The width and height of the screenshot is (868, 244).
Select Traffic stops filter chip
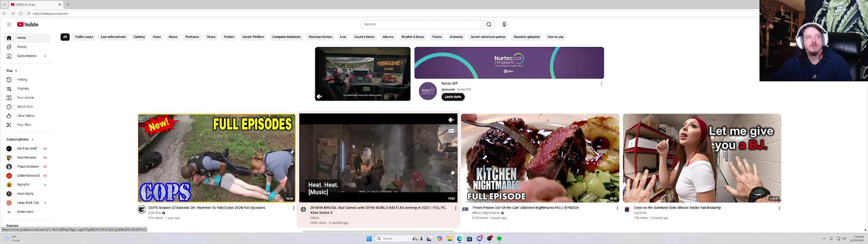click(x=84, y=37)
